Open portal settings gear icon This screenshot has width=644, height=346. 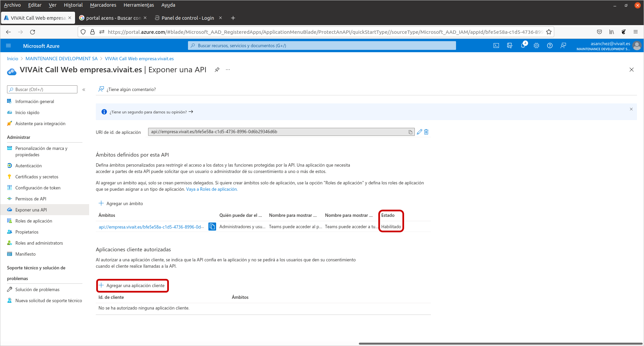(x=536, y=46)
